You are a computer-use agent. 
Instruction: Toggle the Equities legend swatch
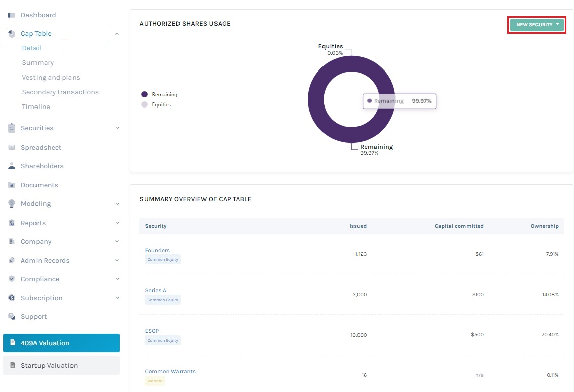point(145,104)
